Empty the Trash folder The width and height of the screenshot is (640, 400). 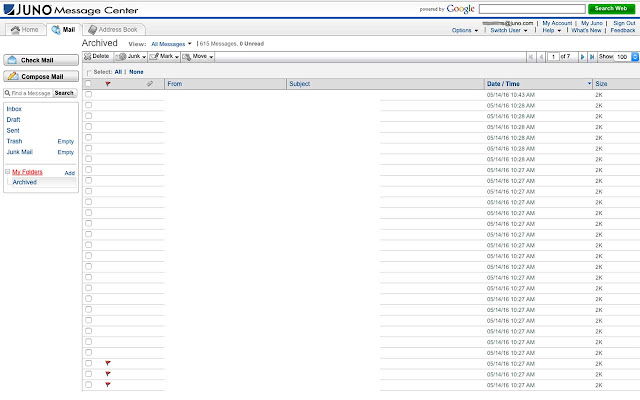[65, 142]
